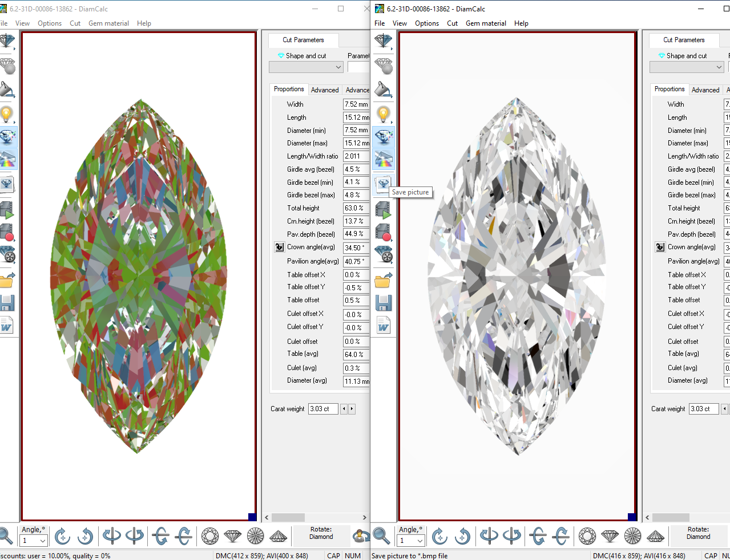Open Help menu in left window
Viewport: 730px width, 560px height.
(x=144, y=23)
